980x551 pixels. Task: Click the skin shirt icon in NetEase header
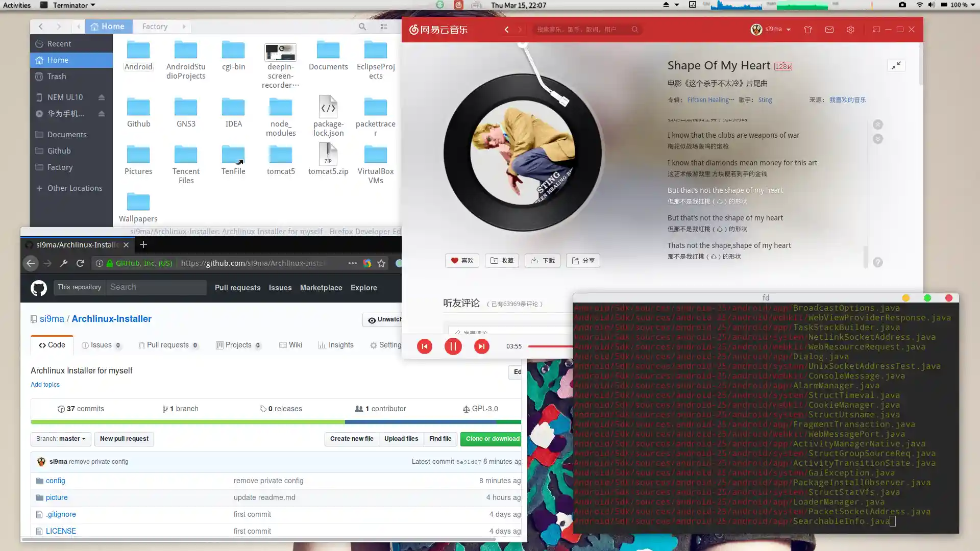point(807,30)
